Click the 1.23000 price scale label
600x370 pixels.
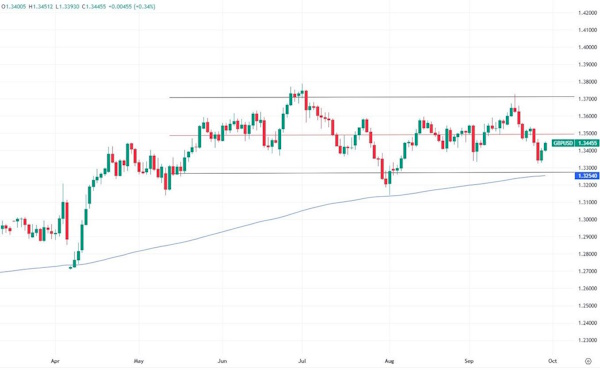coord(587,340)
